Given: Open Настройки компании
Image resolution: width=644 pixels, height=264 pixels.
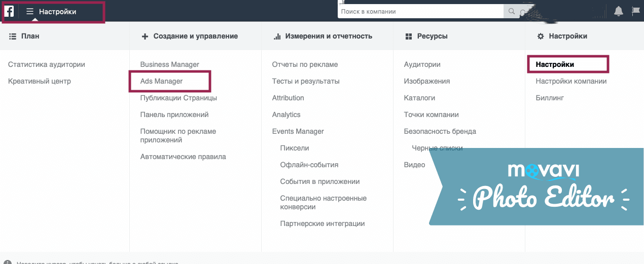Looking at the screenshot, I should (x=571, y=81).
